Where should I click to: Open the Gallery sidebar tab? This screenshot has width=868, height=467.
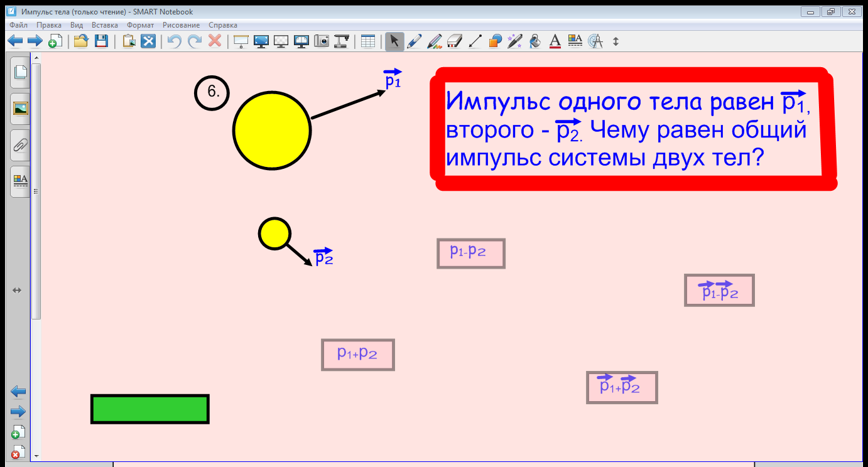click(20, 109)
